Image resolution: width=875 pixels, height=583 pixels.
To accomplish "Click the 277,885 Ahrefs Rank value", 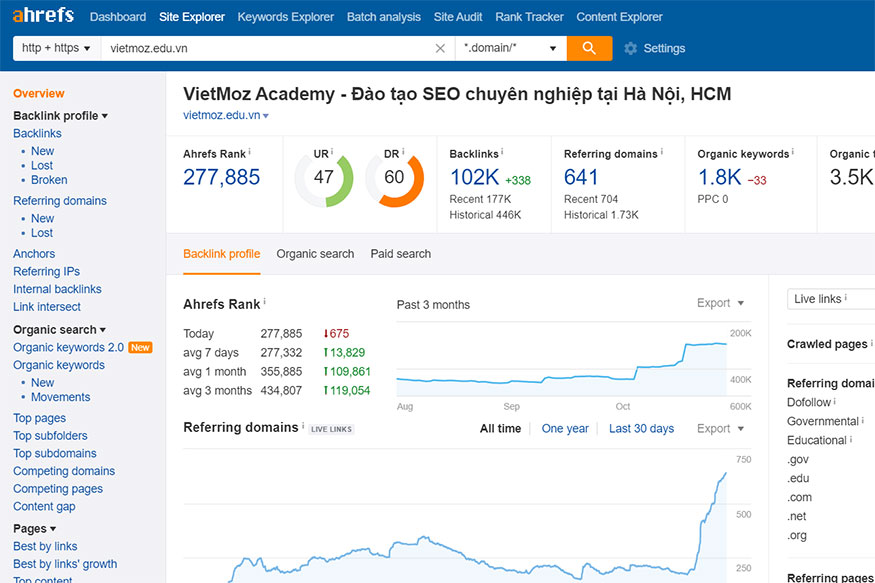I will [222, 177].
